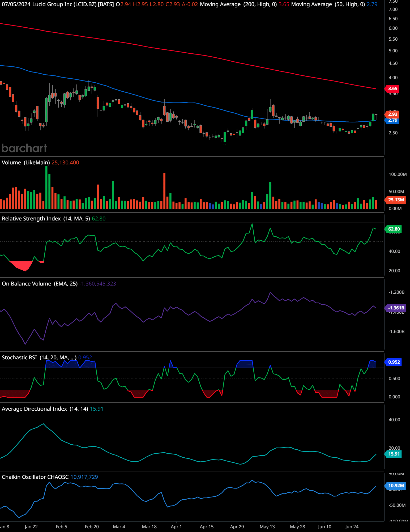The height and width of the screenshot is (532, 410).
Task: Click the -1.600B OBV axis label
Action: tap(396, 331)
